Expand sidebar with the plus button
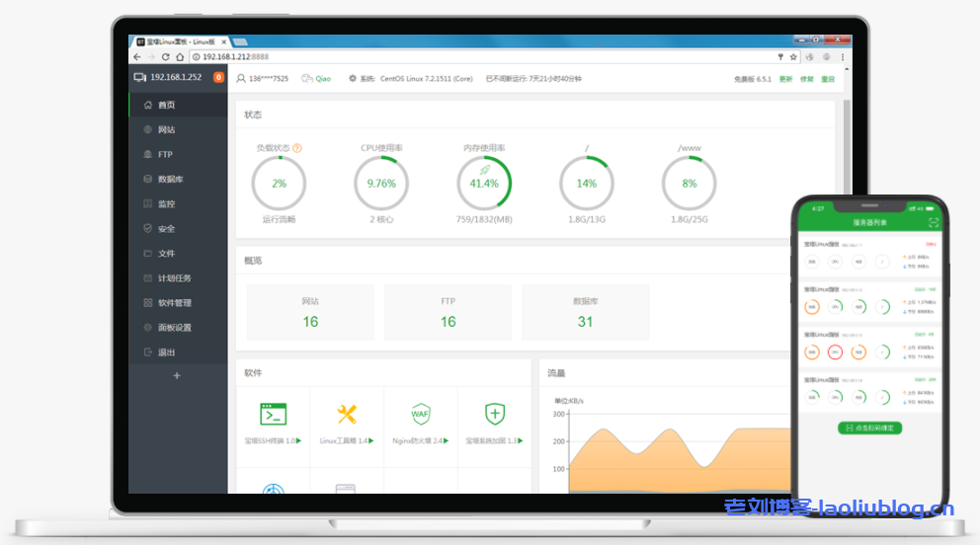 tap(177, 376)
